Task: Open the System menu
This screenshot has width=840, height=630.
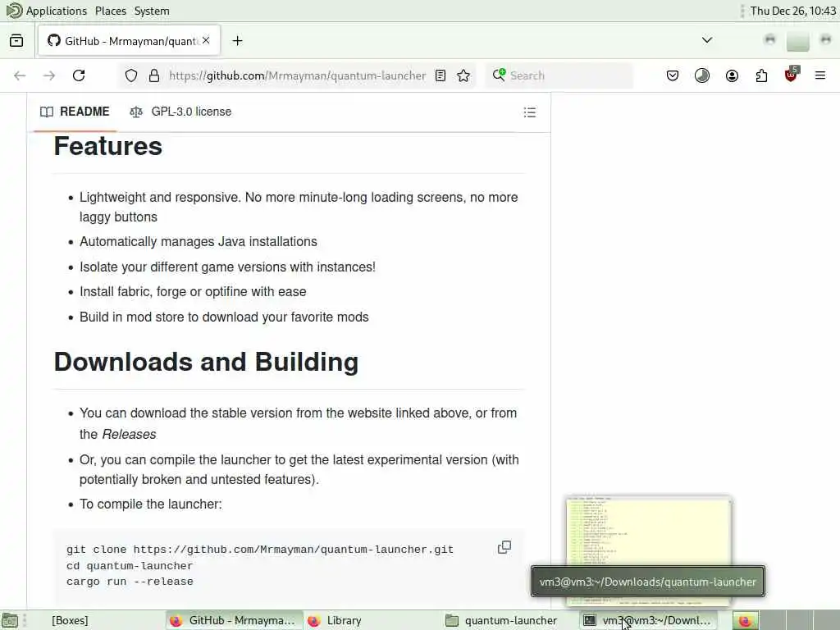Action: tap(152, 11)
